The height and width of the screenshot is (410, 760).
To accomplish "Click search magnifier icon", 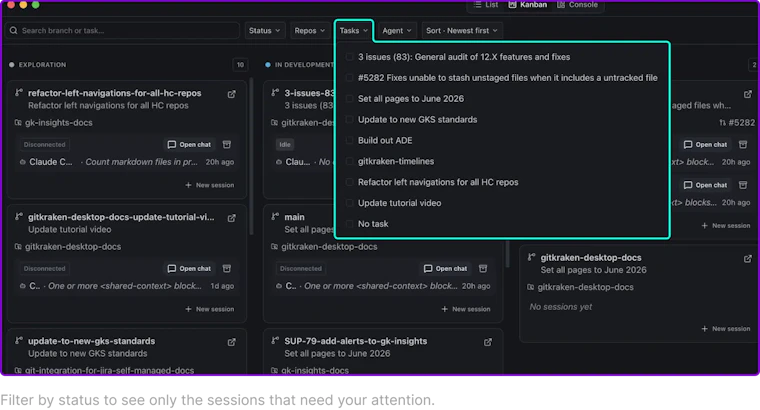I will [x=14, y=31].
